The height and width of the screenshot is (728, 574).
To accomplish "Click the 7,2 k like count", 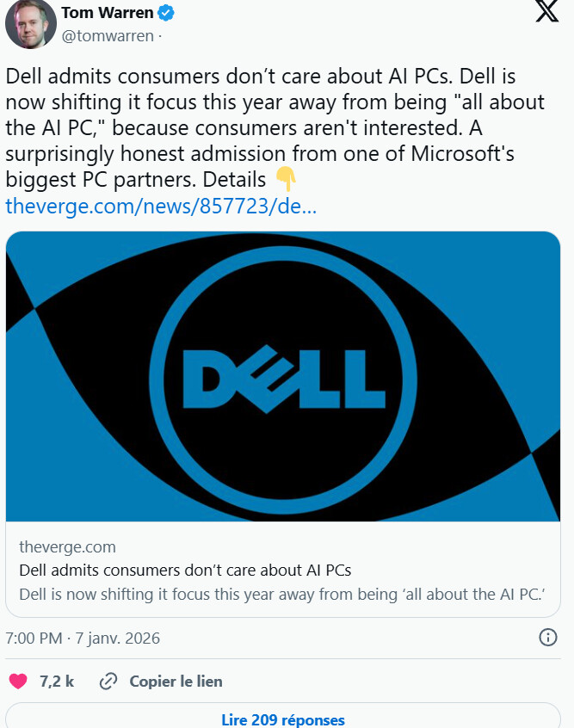I will (57, 682).
